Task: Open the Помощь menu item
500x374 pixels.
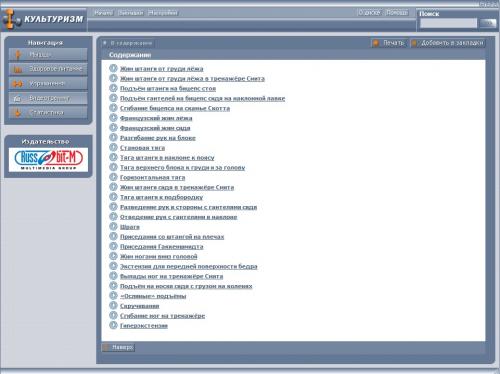Action: point(397,13)
